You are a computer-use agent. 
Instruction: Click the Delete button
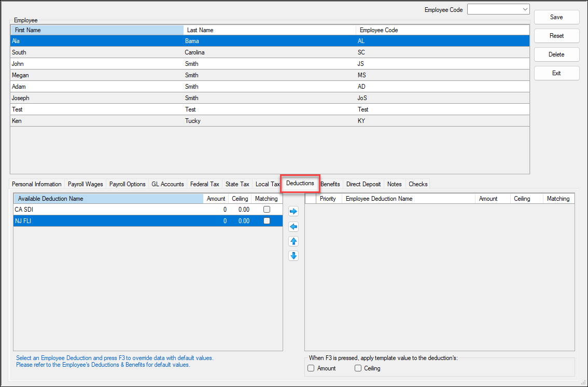(x=556, y=54)
